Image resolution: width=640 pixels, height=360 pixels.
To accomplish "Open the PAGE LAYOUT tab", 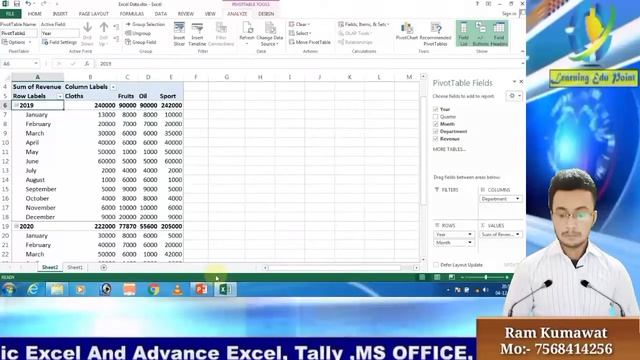I will coord(93,14).
